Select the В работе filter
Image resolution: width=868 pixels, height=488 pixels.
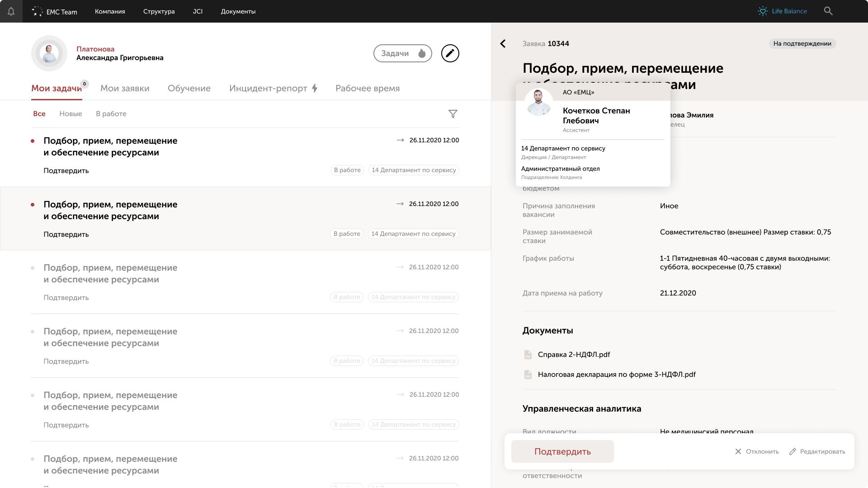coord(111,114)
